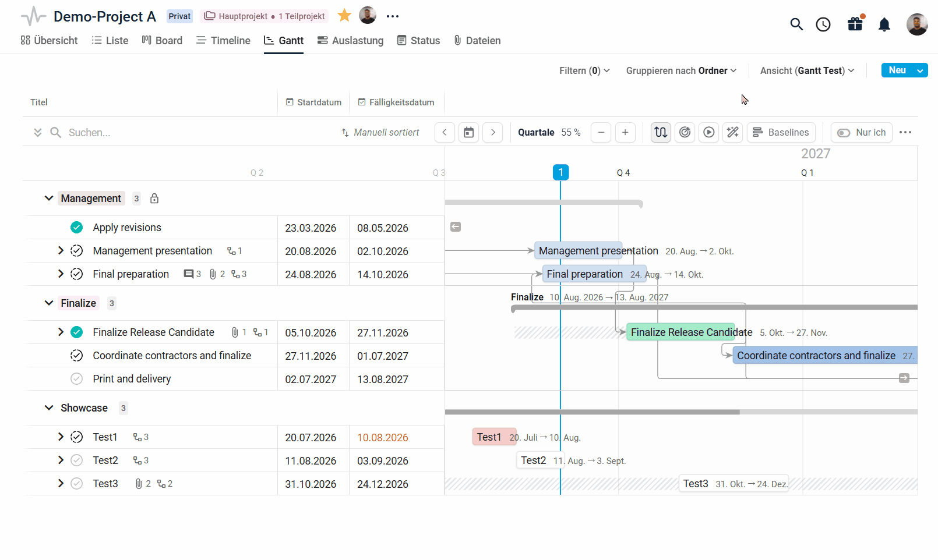Open the time tracking clock icon
The image size is (938, 560).
[x=823, y=24]
